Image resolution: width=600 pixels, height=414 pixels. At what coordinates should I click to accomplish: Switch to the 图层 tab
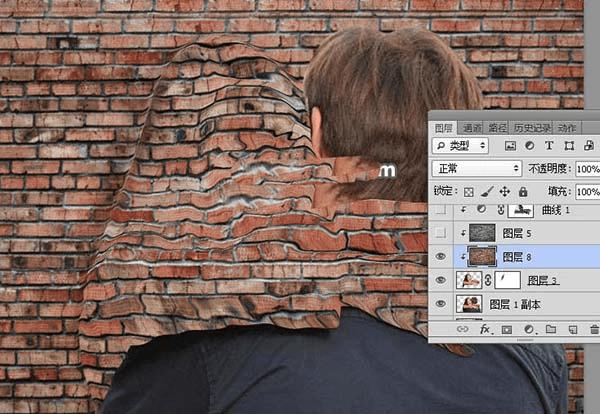[444, 128]
